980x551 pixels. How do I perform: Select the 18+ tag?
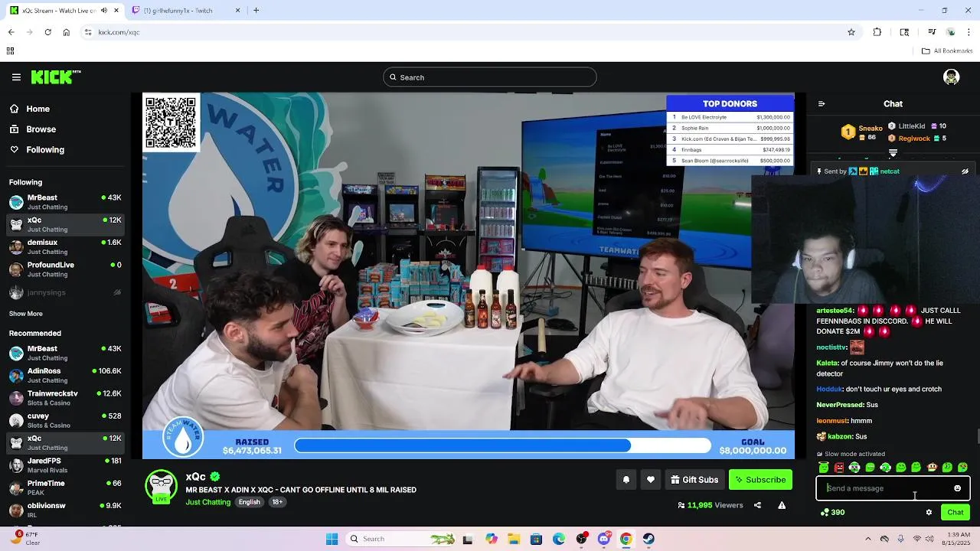(x=277, y=502)
